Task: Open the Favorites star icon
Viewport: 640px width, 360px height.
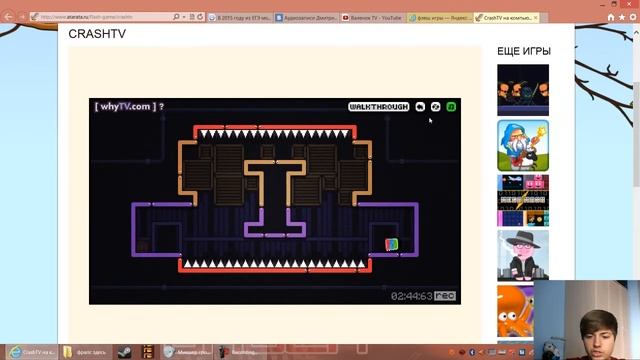Action: coord(622,17)
